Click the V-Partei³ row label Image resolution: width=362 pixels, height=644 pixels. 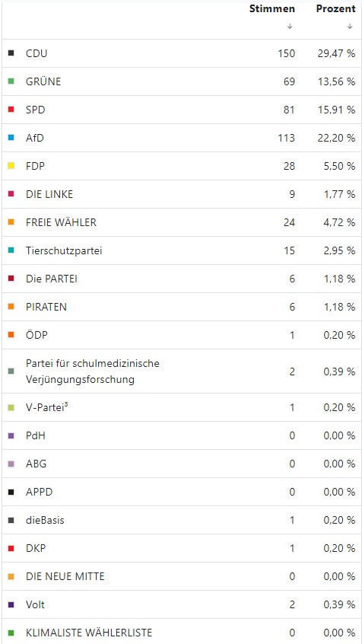coord(47,407)
